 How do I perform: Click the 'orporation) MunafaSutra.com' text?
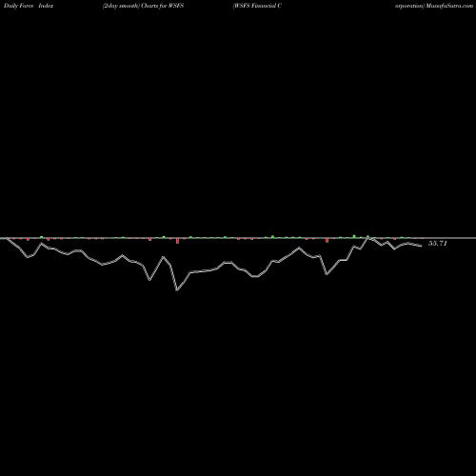tap(434, 6)
